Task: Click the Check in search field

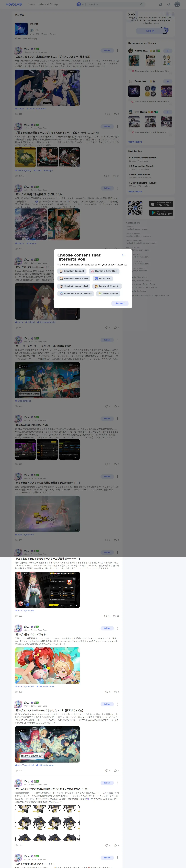Action: click(113, 4)
